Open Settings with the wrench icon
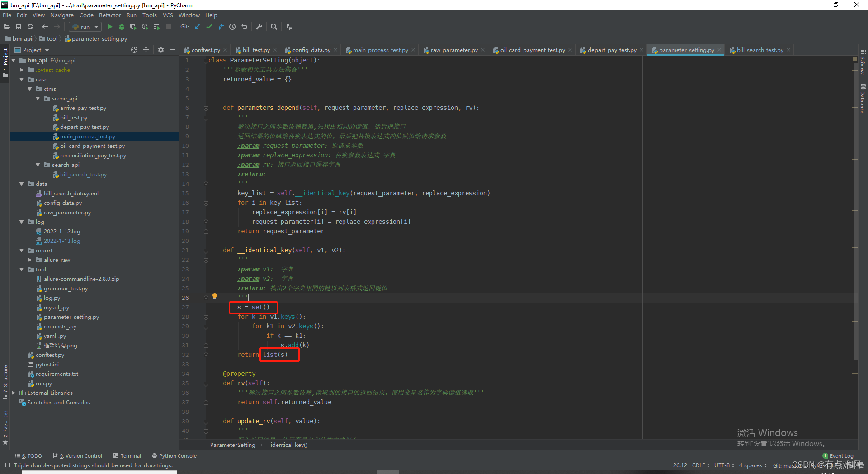868x474 pixels. [259, 27]
